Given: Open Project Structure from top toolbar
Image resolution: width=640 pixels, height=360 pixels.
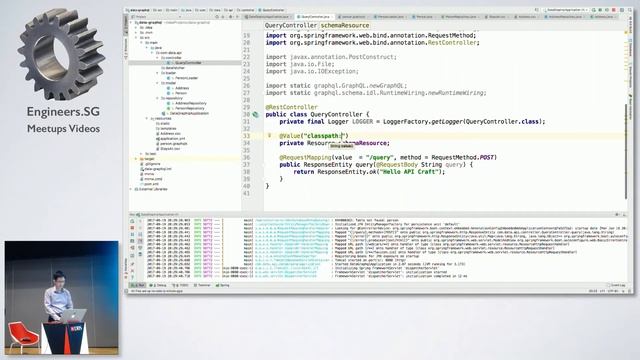Looking at the screenshot, I should (622, 10).
